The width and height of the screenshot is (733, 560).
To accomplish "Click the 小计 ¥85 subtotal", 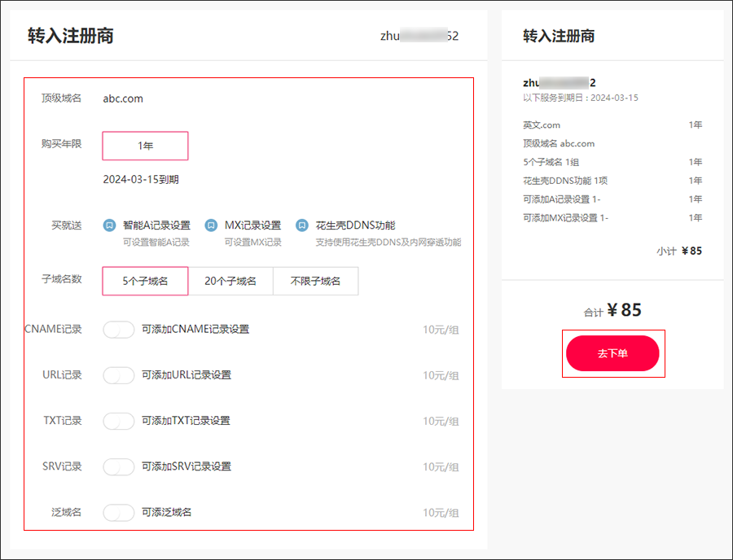I will click(x=679, y=252).
